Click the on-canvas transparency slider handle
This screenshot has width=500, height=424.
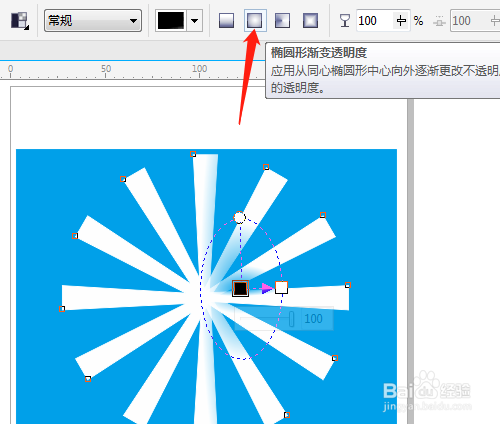pyautogui.click(x=291, y=319)
